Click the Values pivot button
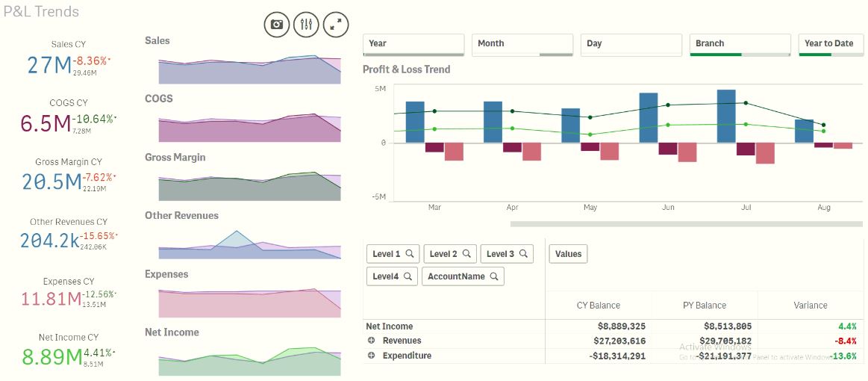868x381 pixels. coord(569,254)
